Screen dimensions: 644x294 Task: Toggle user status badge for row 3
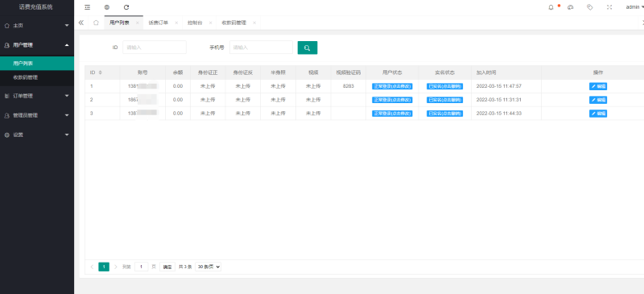coord(392,114)
